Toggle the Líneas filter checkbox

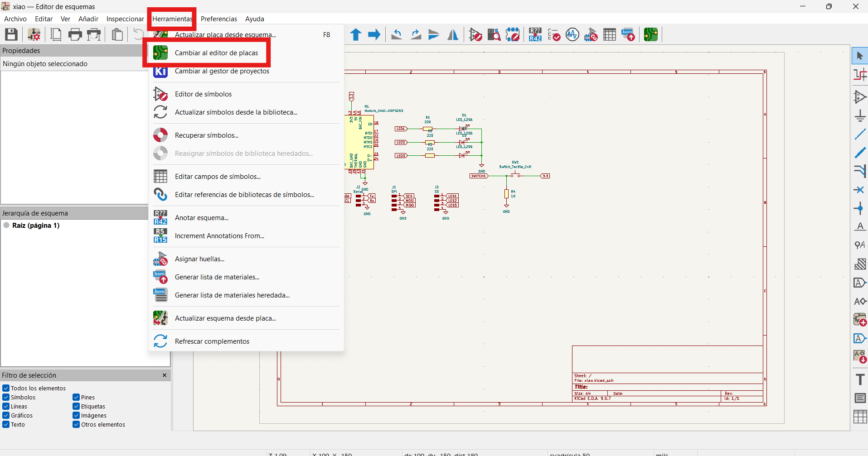coord(6,406)
